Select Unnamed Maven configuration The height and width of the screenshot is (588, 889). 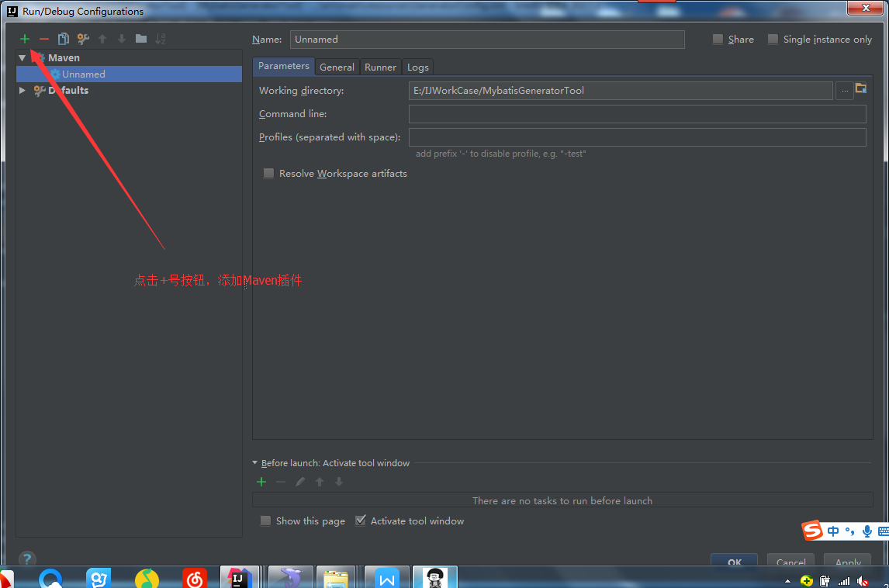click(x=130, y=74)
